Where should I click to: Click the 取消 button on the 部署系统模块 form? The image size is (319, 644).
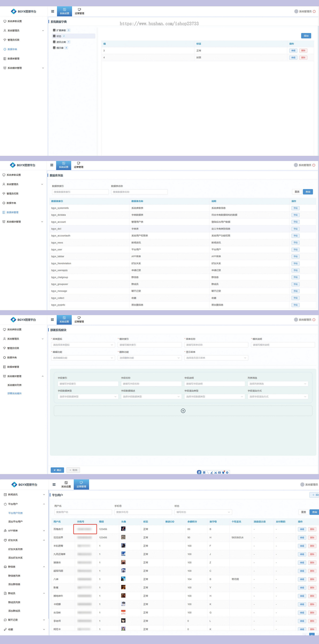tap(73, 470)
